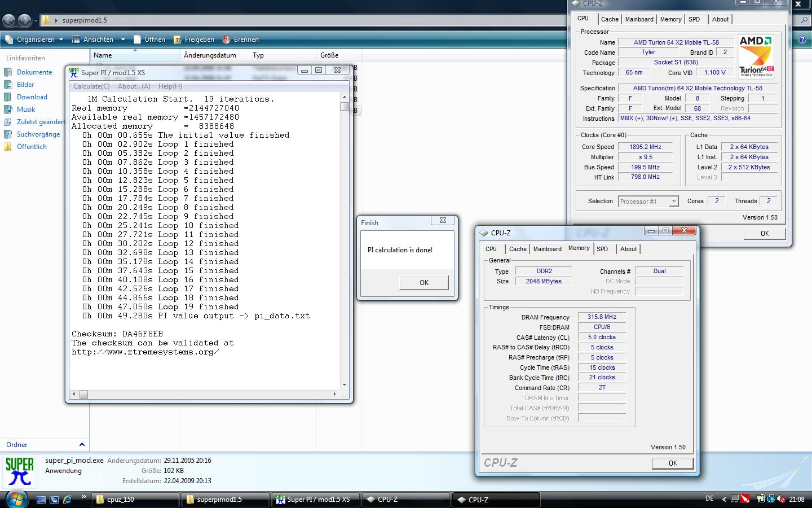The image size is (812, 508).
Task: Sort by Typ column header
Action: [283, 55]
